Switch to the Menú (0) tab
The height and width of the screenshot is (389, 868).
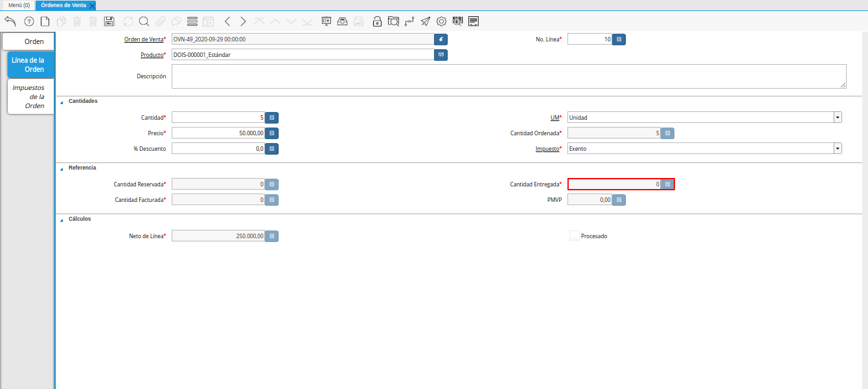pyautogui.click(x=19, y=5)
